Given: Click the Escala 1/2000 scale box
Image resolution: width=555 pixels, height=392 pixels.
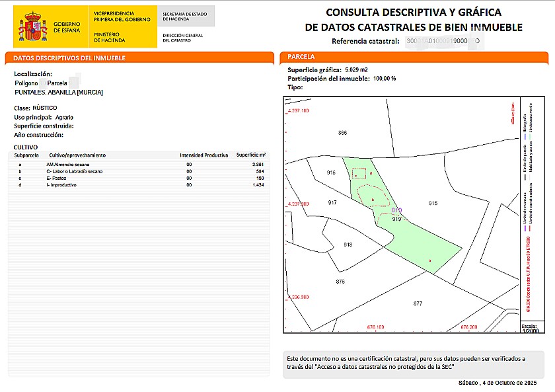Looking at the screenshot, I should coord(529,329).
